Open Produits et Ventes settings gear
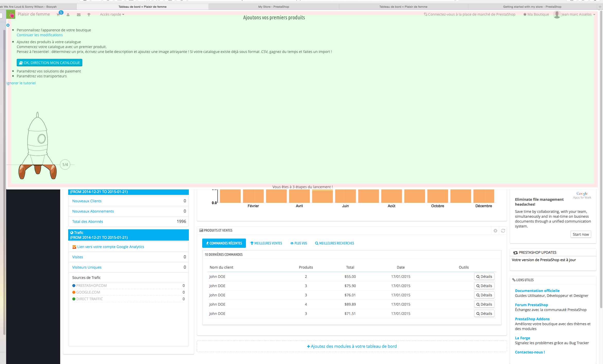This screenshot has width=603, height=364. click(495, 231)
